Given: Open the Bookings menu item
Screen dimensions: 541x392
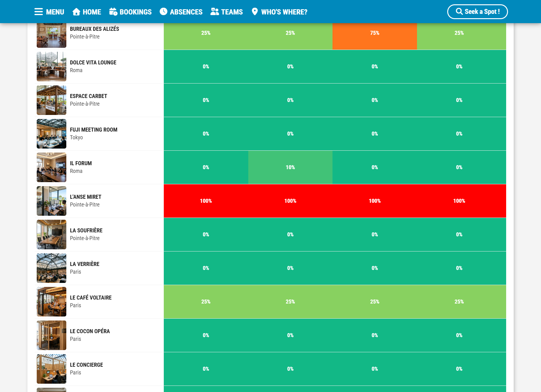Looking at the screenshot, I should point(130,12).
